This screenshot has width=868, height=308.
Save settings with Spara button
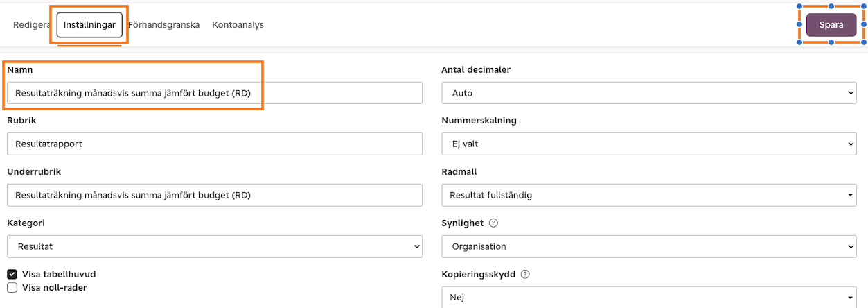831,25
